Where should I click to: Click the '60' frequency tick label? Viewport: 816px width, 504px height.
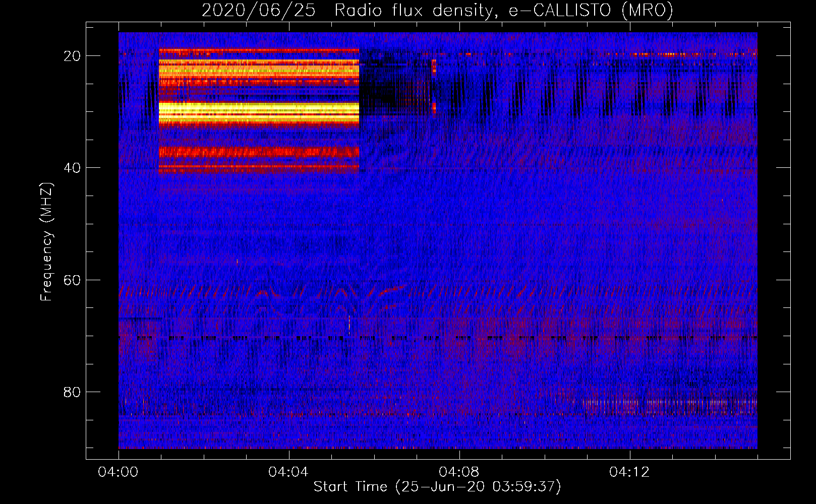[x=72, y=280]
